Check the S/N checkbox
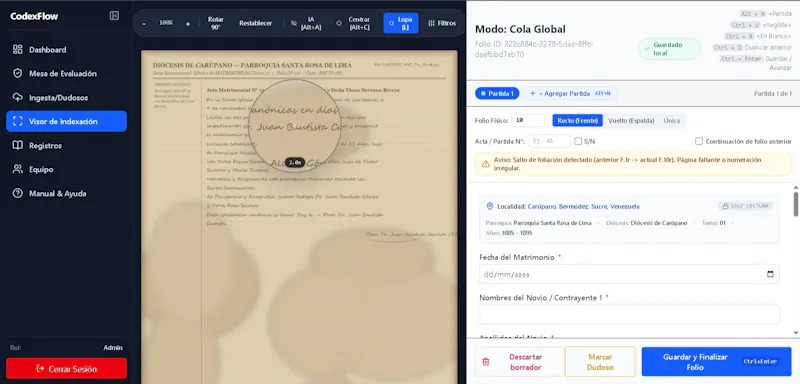The height and width of the screenshot is (384, 800). pos(578,141)
